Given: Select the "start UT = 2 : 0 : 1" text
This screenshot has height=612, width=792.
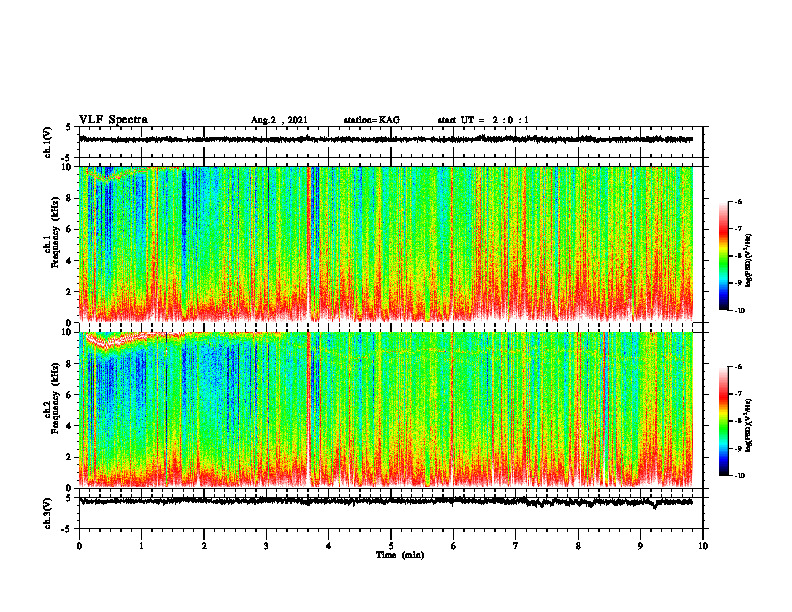Looking at the screenshot, I should [x=483, y=120].
